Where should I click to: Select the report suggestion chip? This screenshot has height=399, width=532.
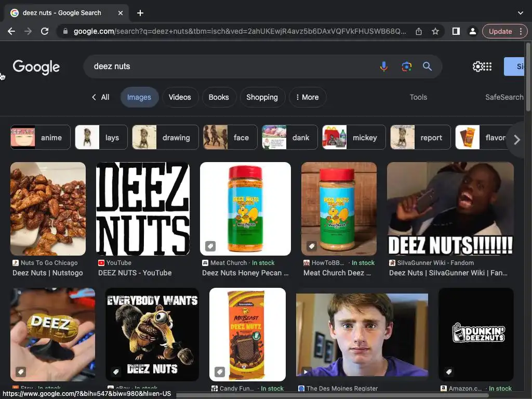(420, 137)
